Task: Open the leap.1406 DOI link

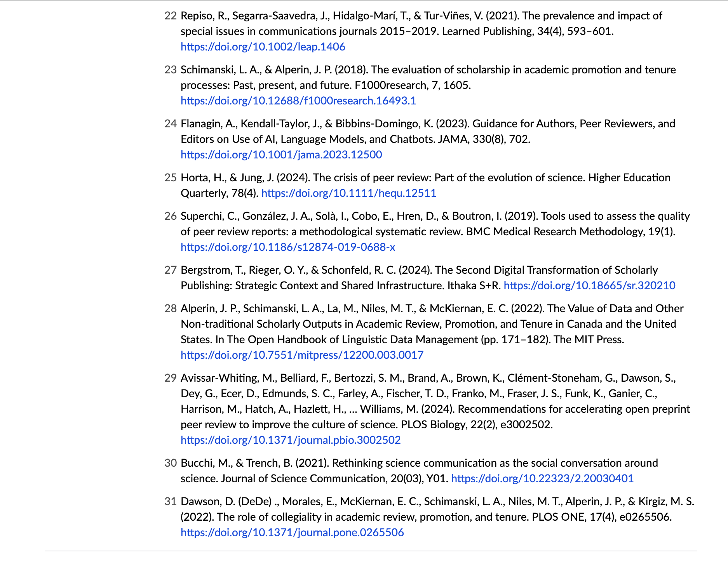Action: click(x=263, y=47)
